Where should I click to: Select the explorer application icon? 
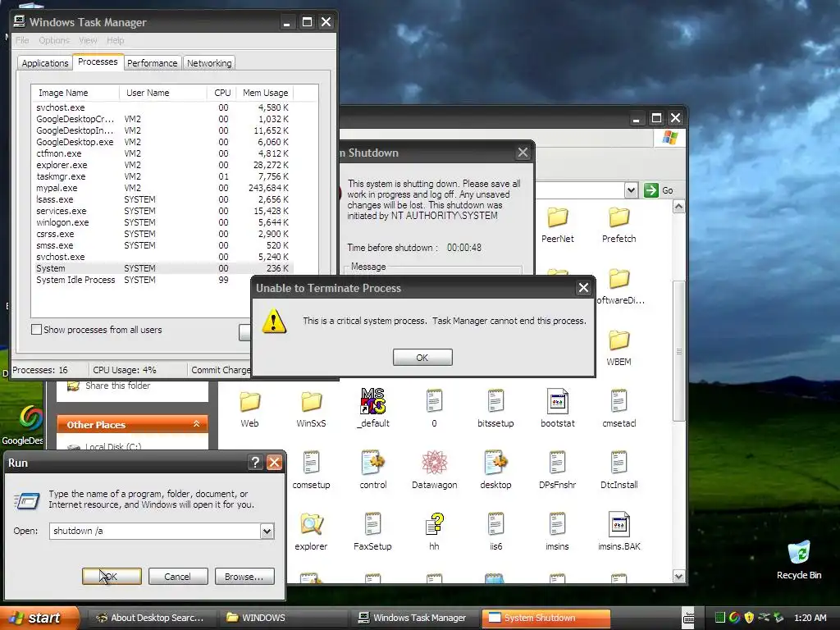pyautogui.click(x=311, y=524)
